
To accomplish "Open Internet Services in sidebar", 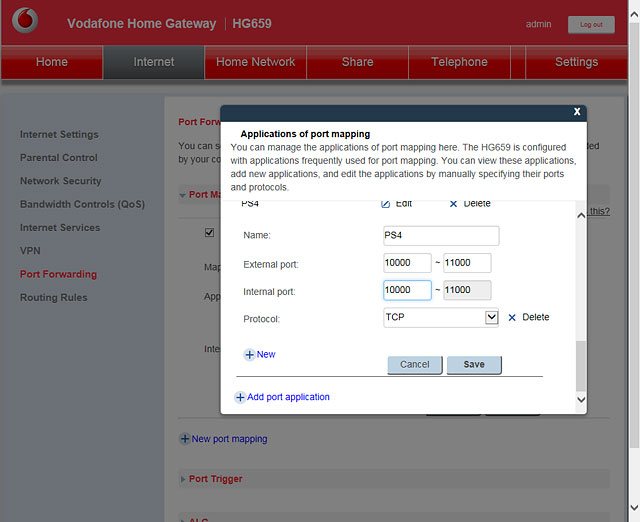I will click(x=60, y=227).
